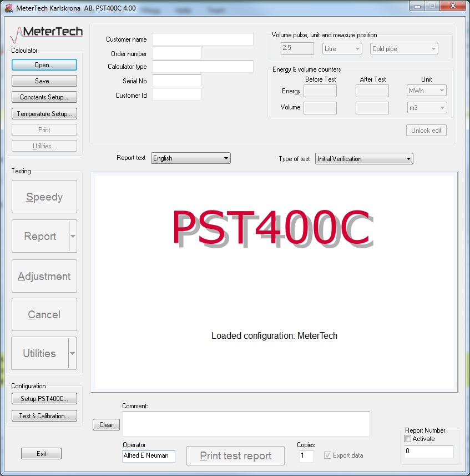Open Setup PST400C configuration
470x476 pixels.
pos(44,399)
